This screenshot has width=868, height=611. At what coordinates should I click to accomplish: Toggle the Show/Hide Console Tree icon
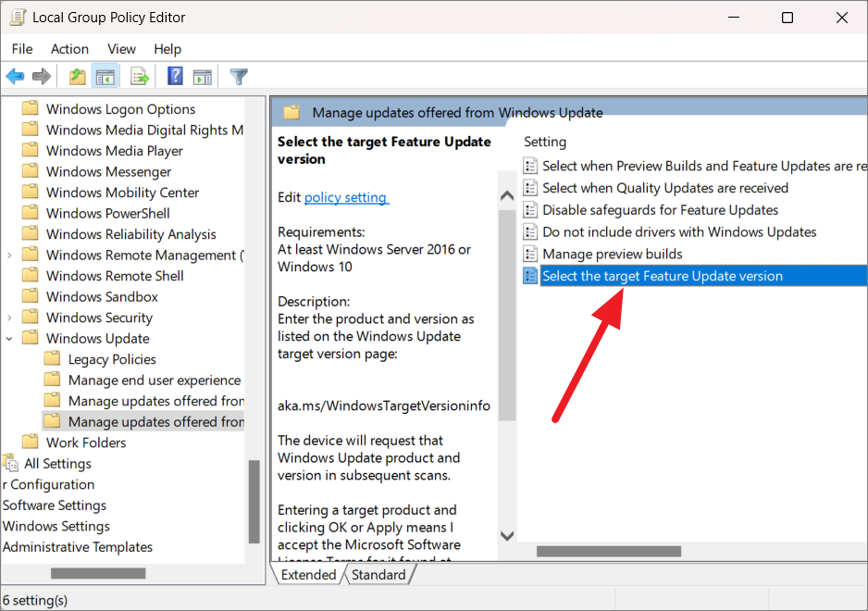click(x=105, y=77)
